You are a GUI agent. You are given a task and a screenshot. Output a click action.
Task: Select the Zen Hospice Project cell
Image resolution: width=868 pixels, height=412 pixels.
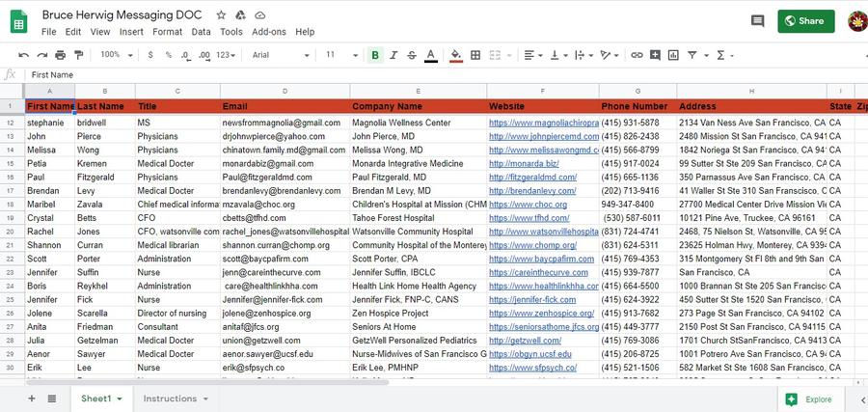(x=418, y=313)
